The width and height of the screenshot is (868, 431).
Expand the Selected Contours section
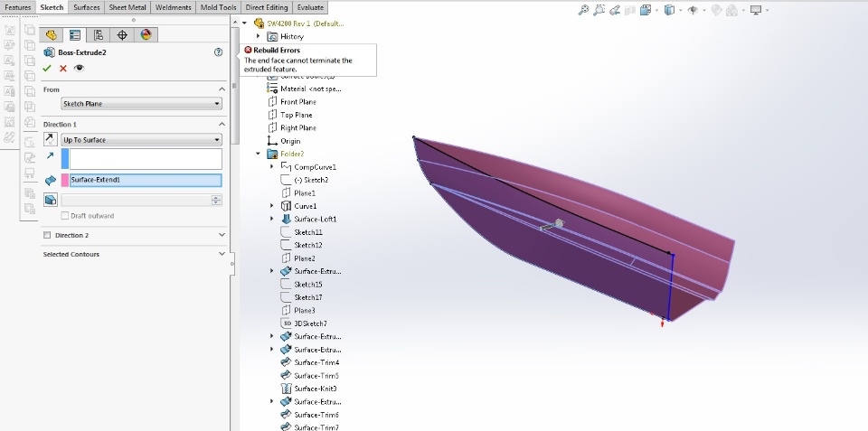click(x=222, y=254)
